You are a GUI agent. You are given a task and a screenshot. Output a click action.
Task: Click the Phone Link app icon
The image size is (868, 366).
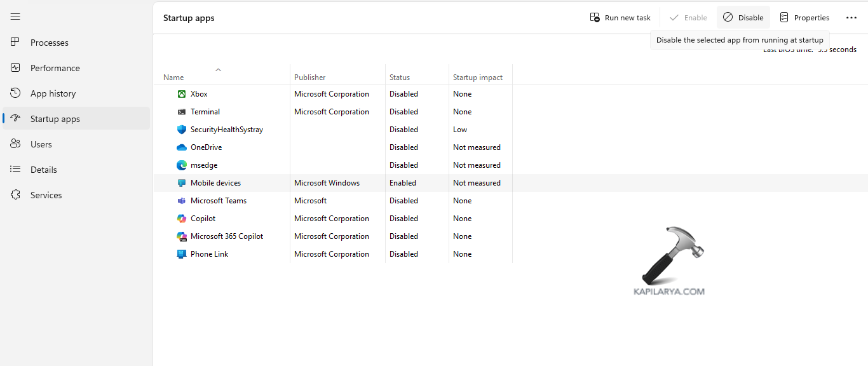[x=181, y=254]
